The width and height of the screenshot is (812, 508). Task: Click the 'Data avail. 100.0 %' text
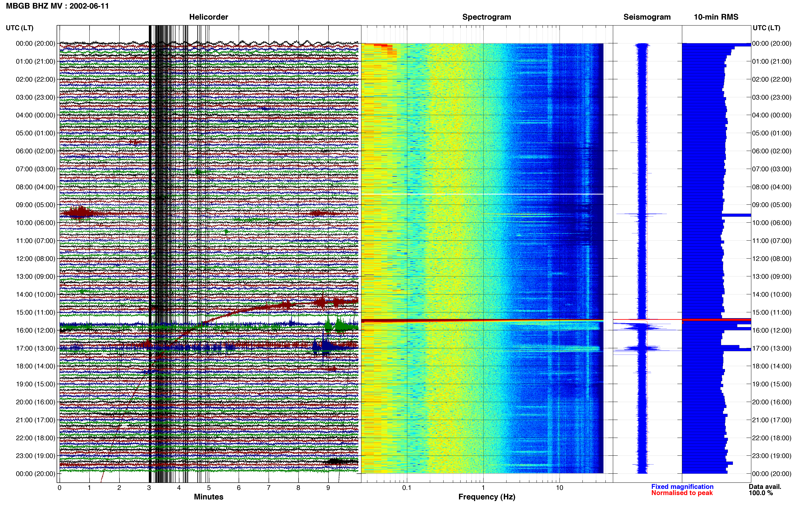[765, 490]
